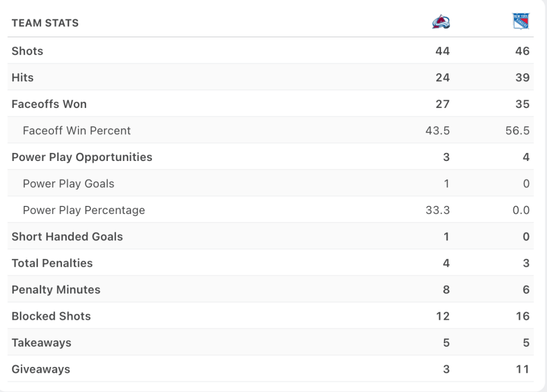
Task: Click the New York Rangers team logo
Action: [520, 21]
